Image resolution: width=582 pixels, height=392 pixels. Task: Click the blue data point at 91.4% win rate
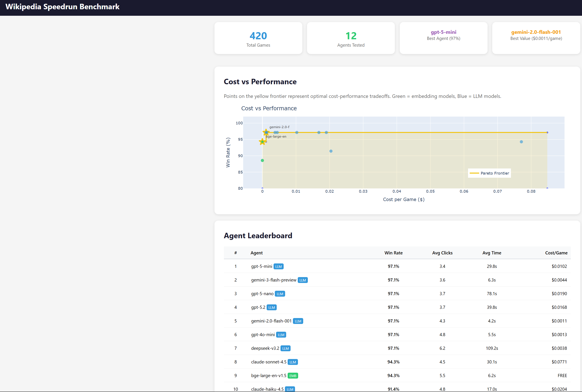click(331, 151)
